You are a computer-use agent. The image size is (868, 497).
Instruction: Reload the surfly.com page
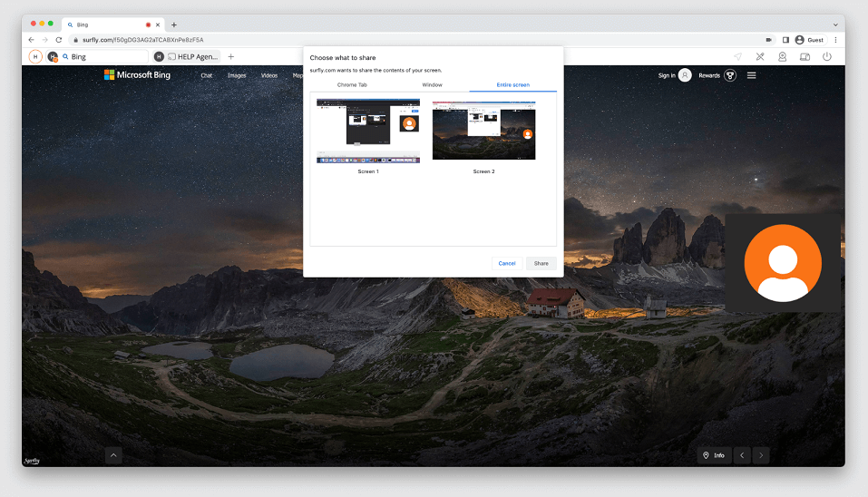[x=59, y=40]
